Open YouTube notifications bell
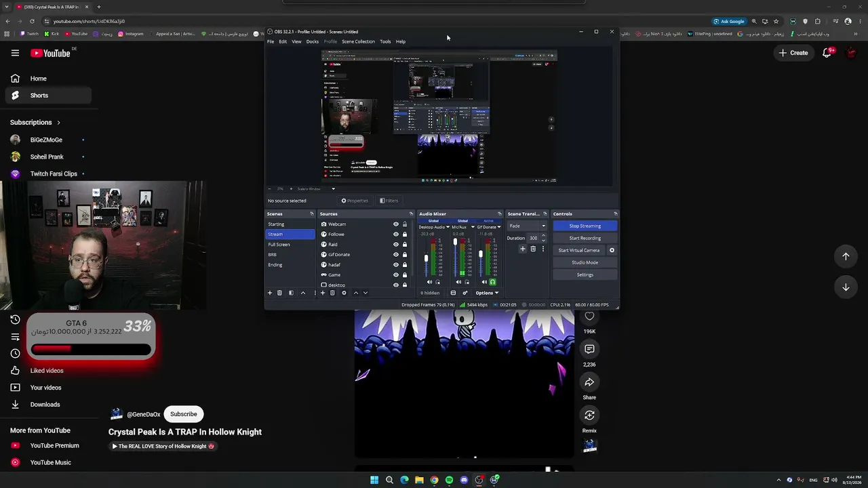Image resolution: width=868 pixels, height=488 pixels. (x=827, y=53)
